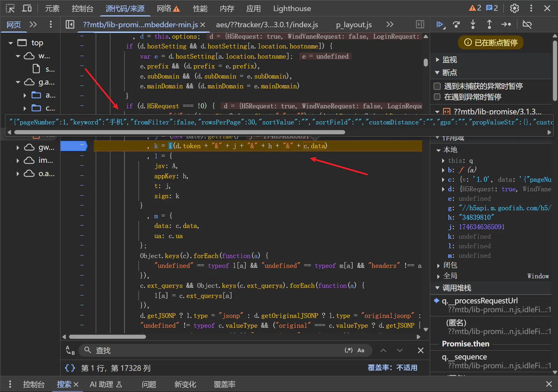Toggle the device toolbar icon
Image resolution: width=558 pixels, height=392 pixels.
click(27, 8)
